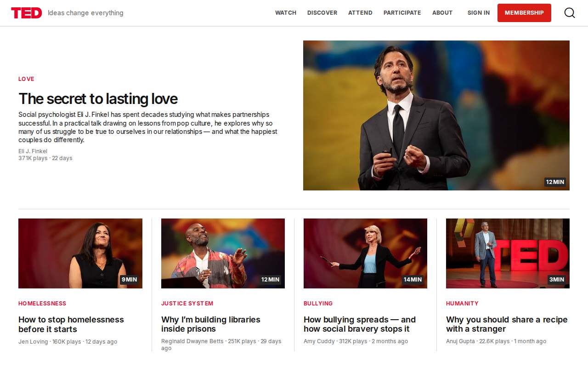Select the HOMELESSNESS topic tag
This screenshot has height=368, width=588.
pyautogui.click(x=42, y=304)
